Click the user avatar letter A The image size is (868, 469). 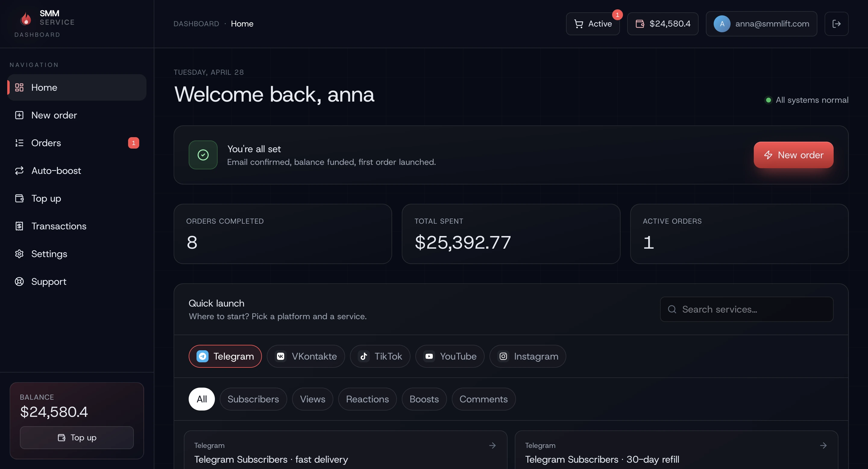[x=722, y=24]
